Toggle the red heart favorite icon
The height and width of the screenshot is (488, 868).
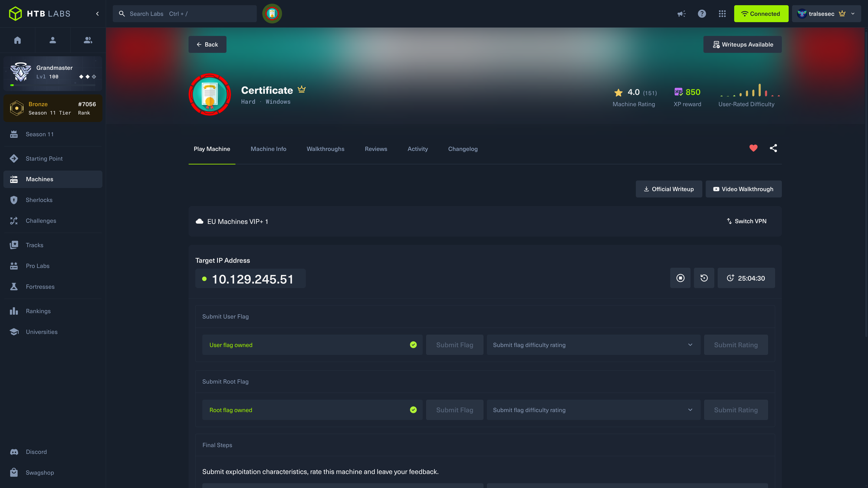(x=753, y=148)
